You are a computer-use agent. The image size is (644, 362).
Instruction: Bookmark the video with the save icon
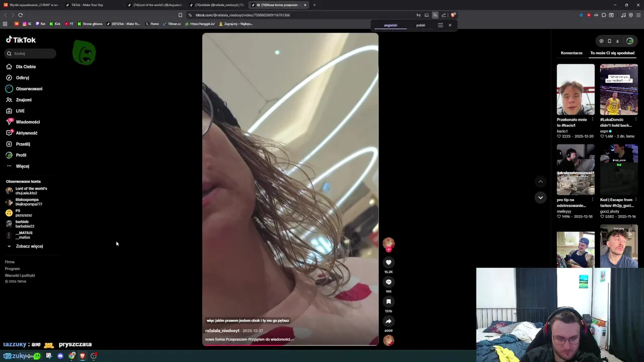(388, 302)
